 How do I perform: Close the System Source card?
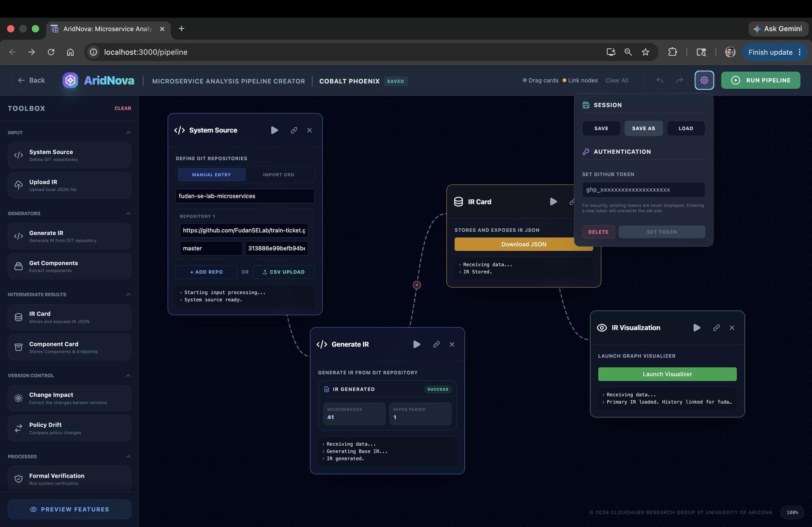pos(310,130)
